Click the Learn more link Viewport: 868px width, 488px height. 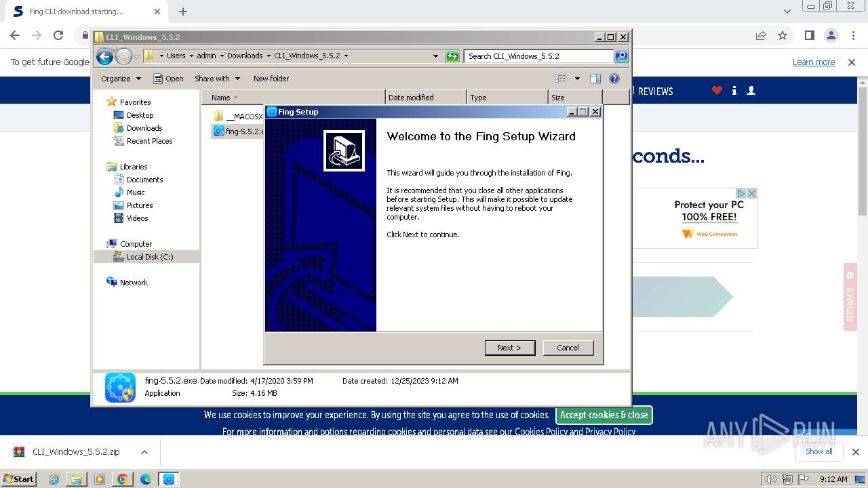pyautogui.click(x=814, y=62)
